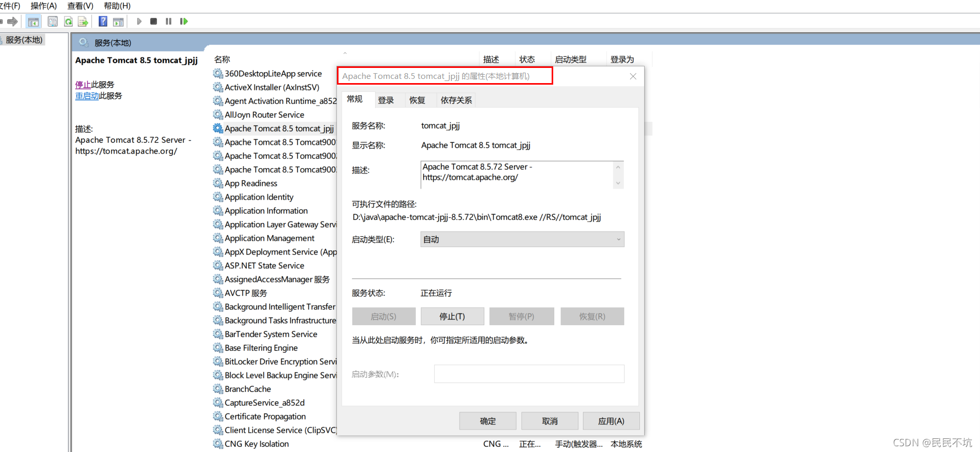This screenshot has height=452, width=980.
Task: Cancel dialog with the 取消 button
Action: pos(550,421)
